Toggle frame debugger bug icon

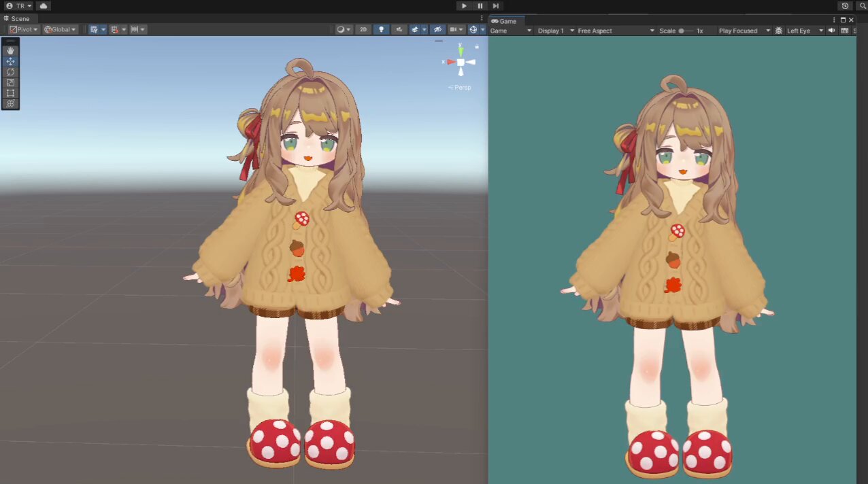pyautogui.click(x=778, y=31)
